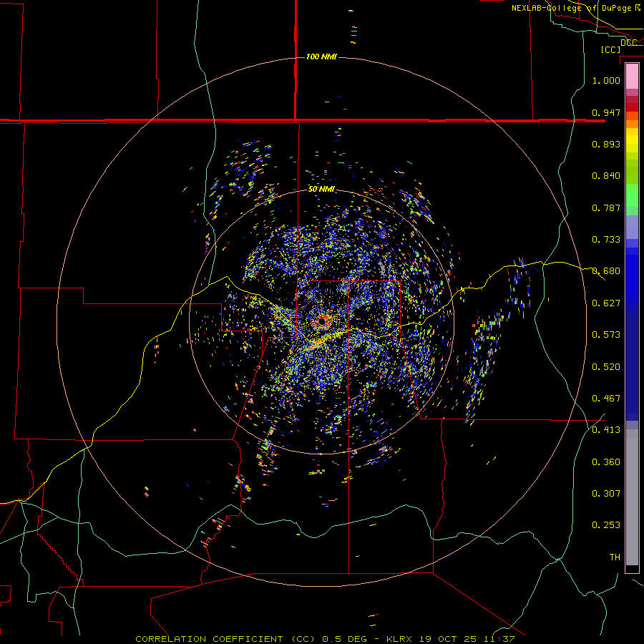This screenshot has height=644, width=644.
Task: Pick the bright green segment of the color bar
Action: click(x=632, y=195)
